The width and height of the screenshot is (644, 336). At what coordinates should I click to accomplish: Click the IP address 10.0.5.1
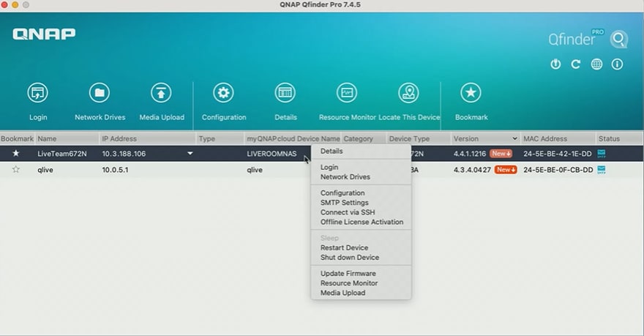pos(115,170)
